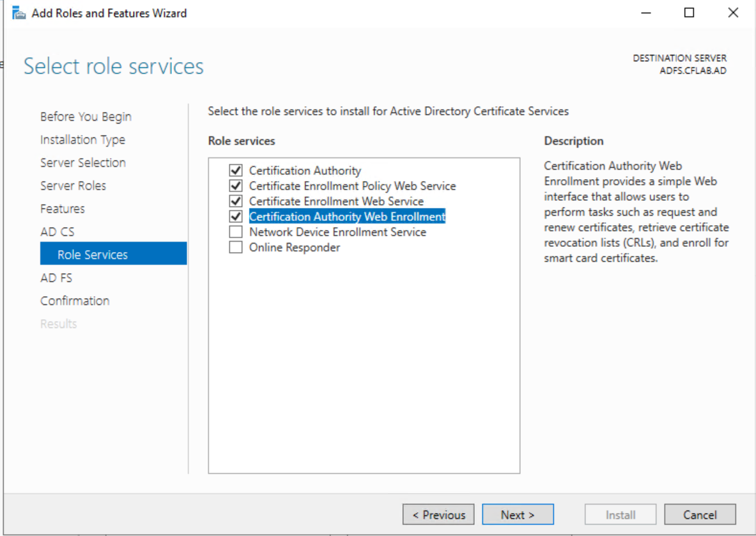756x536 pixels.
Task: Jump to AD FS step
Action: [56, 278]
